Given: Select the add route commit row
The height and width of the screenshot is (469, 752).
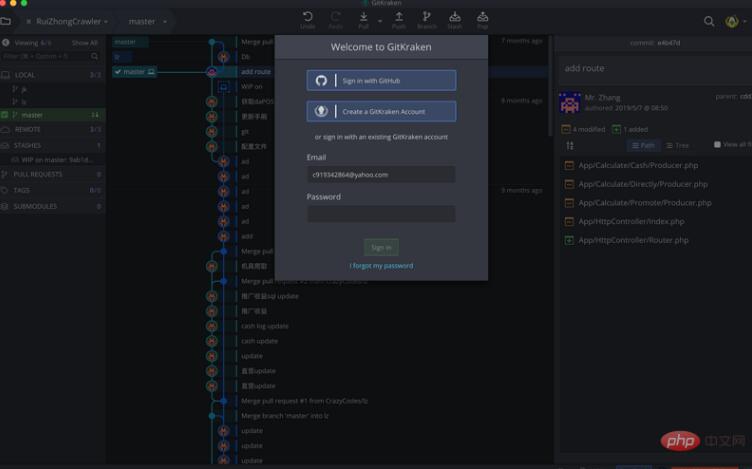Looking at the screenshot, I should [256, 71].
